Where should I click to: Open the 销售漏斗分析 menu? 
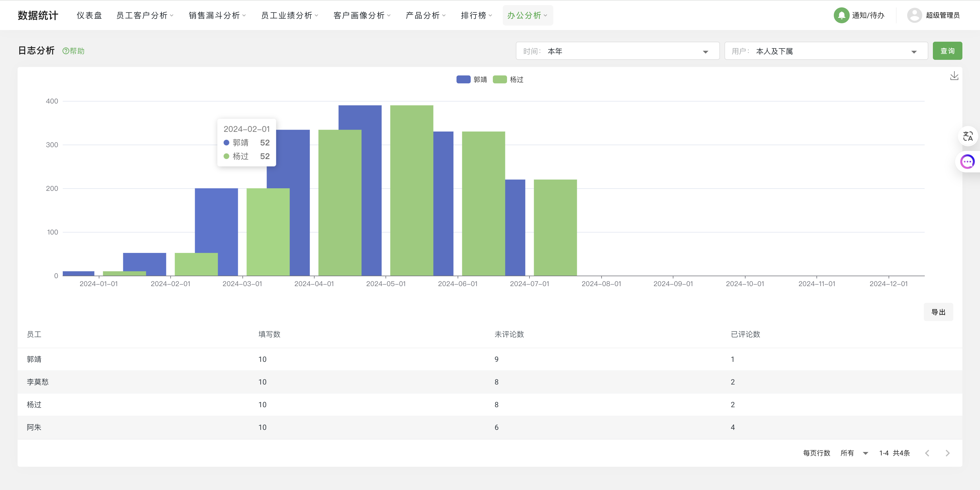(x=217, y=15)
